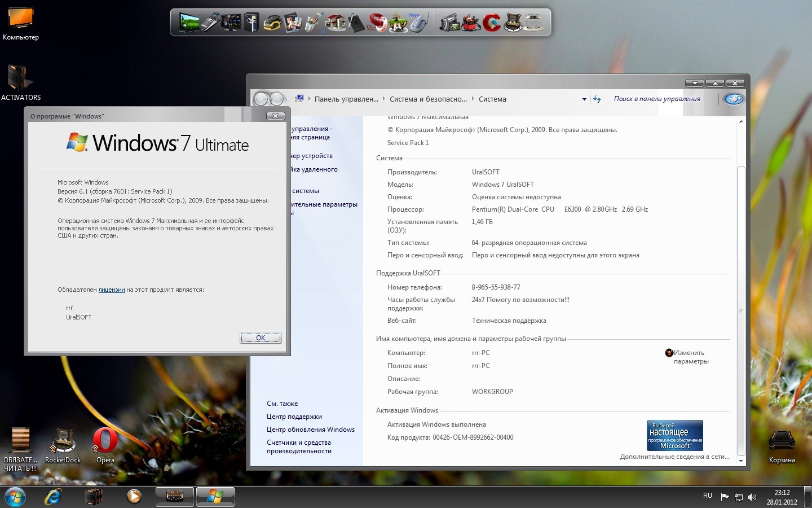Click the yellow boombox icon in the dock

coord(272,23)
